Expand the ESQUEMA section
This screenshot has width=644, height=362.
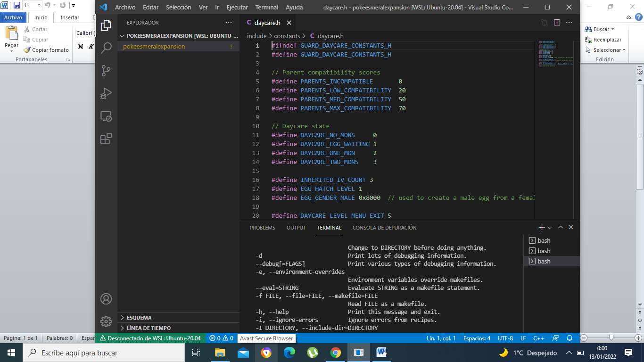click(x=139, y=318)
